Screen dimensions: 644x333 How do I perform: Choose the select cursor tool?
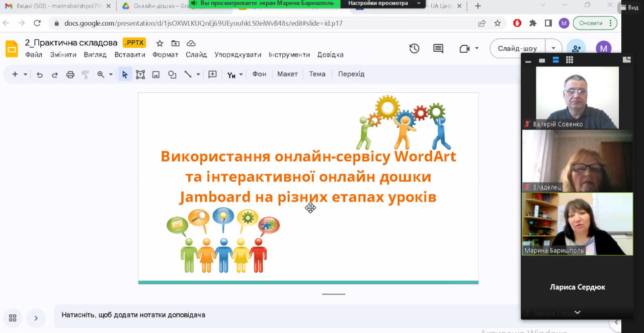[x=125, y=75]
